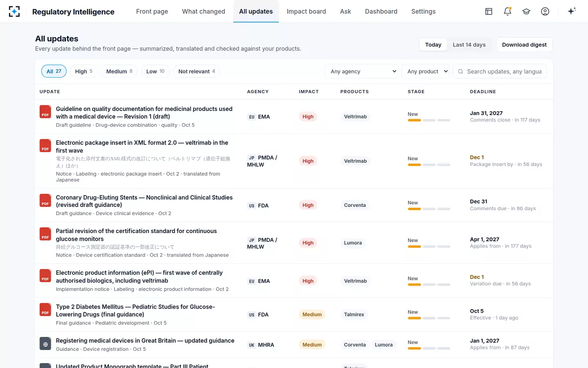Open the graduation cap learning icon
This screenshot has height=368, width=588.
526,11
